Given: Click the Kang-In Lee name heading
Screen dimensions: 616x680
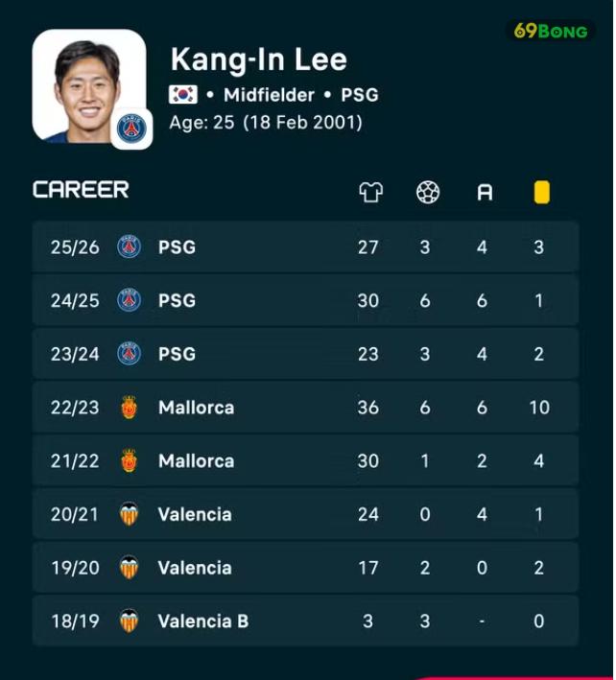Looking at the screenshot, I should tap(259, 59).
